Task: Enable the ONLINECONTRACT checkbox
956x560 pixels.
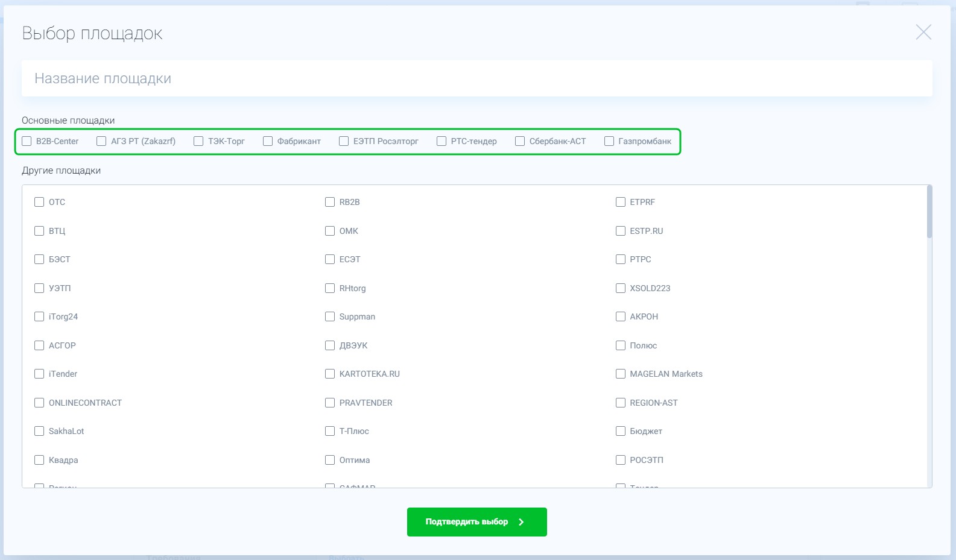Action: point(39,403)
